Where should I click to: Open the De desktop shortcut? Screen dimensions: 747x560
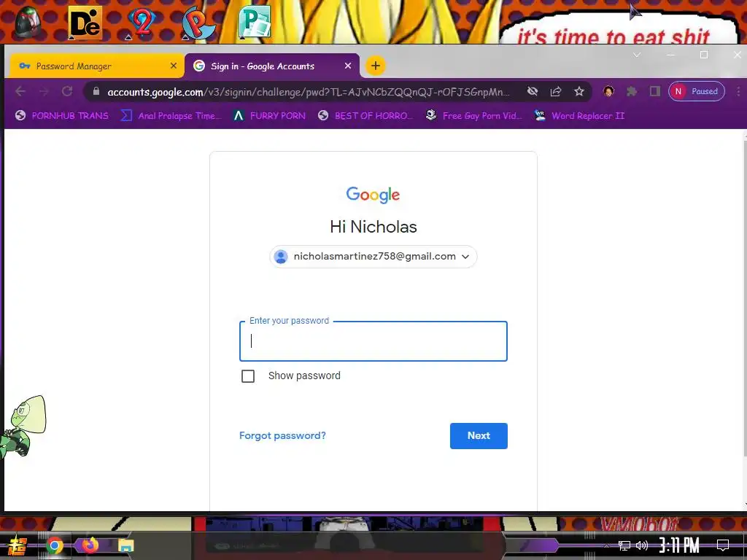[85, 21]
